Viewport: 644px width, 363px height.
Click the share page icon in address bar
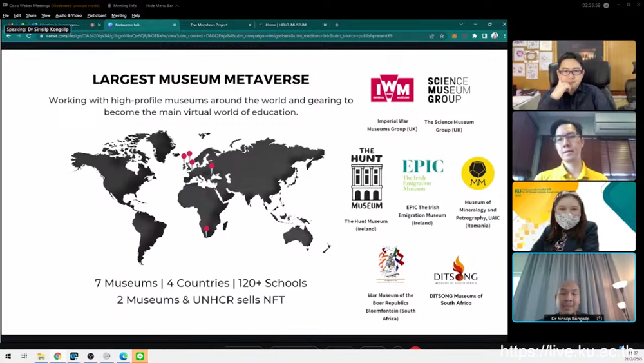click(431, 36)
